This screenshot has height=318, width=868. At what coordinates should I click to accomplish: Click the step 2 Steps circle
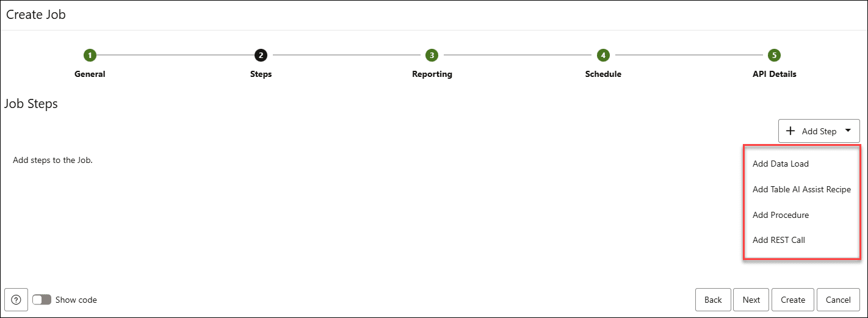coord(261,56)
